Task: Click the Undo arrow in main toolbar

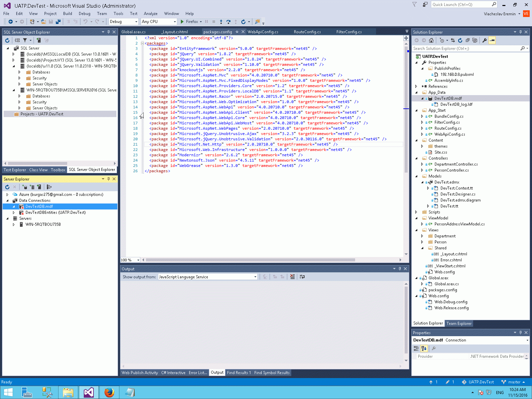Action: pos(85,22)
